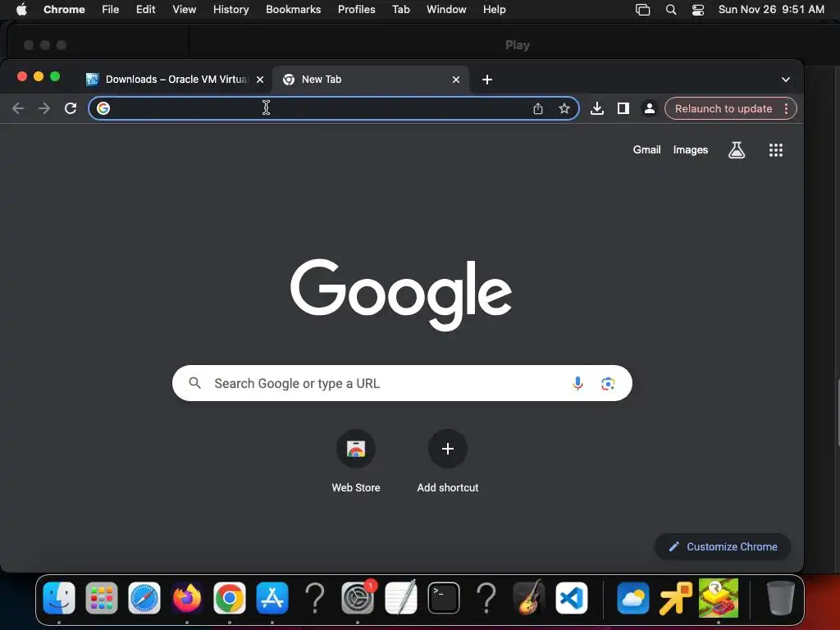Screen dimensions: 840x630
Task: Open the Images link
Action: click(691, 150)
